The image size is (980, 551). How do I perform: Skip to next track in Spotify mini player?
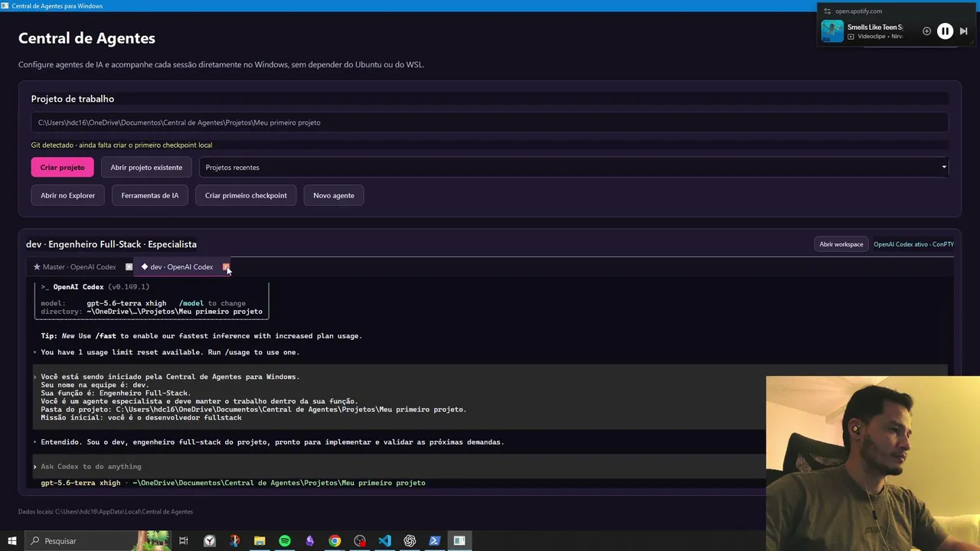coord(964,31)
